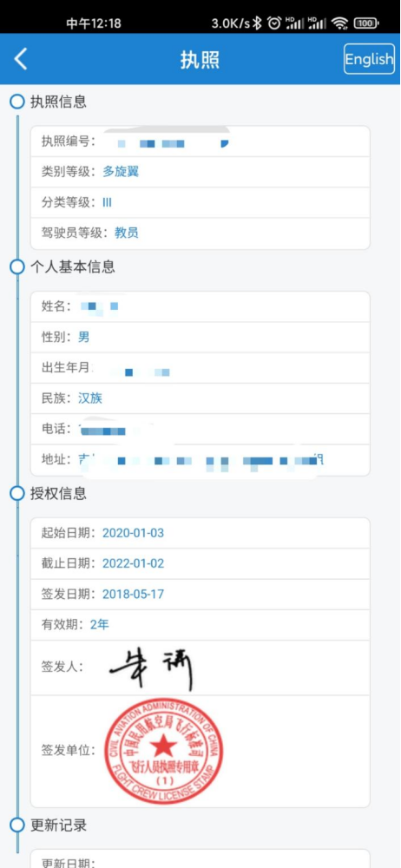Tap the red Flight Crew License stamp
This screenshot has width=401, height=868.
(163, 751)
